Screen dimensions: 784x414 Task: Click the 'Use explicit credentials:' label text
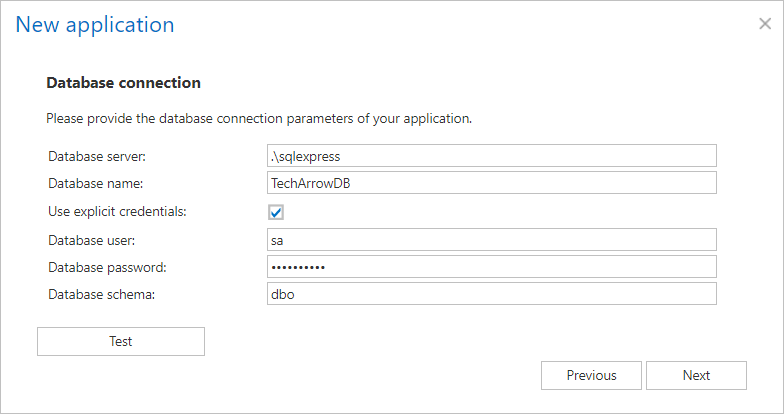[117, 211]
